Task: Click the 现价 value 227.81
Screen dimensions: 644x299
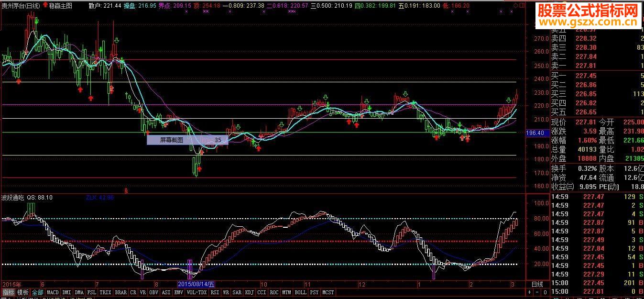Action: point(586,122)
